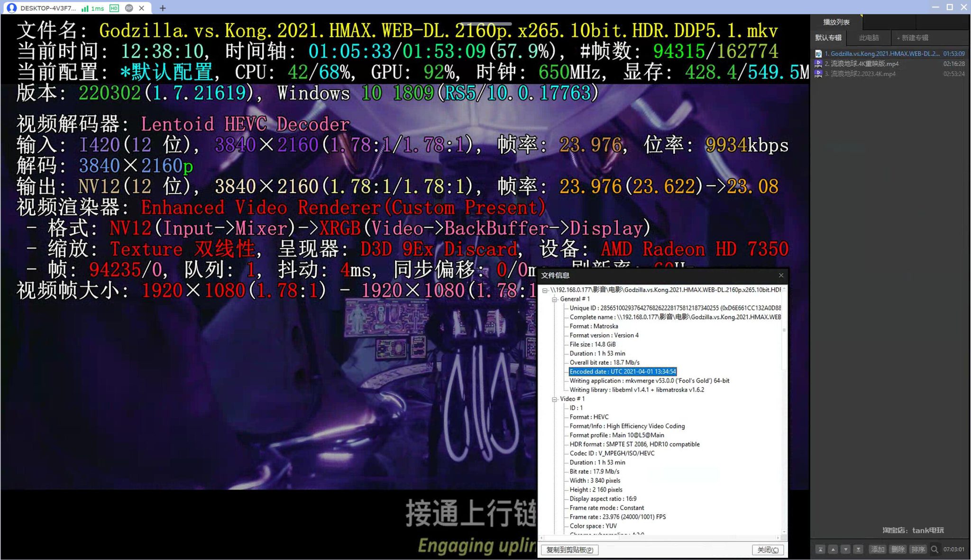This screenshot has width=971, height=560.
Task: Collapse the root file path node in 文件信息
Action: (x=544, y=289)
